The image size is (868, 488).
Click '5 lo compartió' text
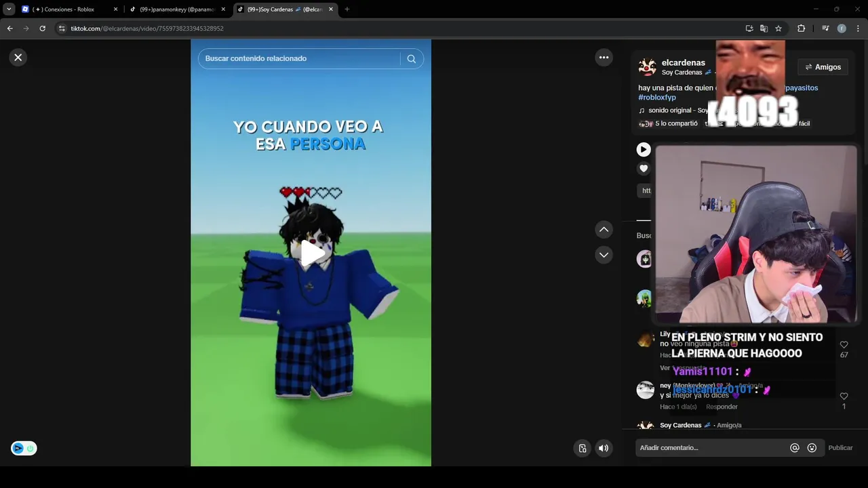pyautogui.click(x=676, y=124)
